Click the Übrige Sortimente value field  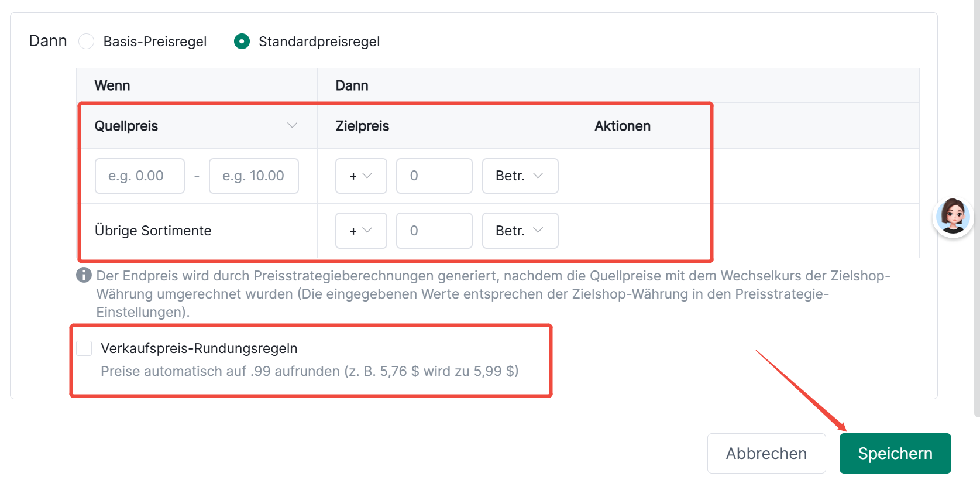coord(434,231)
